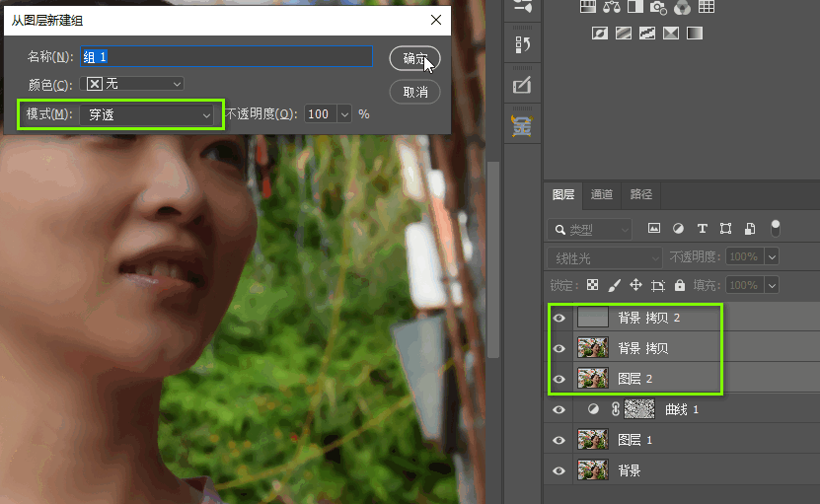Filter layers by shape layers
Image resolution: width=820 pixels, height=504 pixels.
point(726,229)
